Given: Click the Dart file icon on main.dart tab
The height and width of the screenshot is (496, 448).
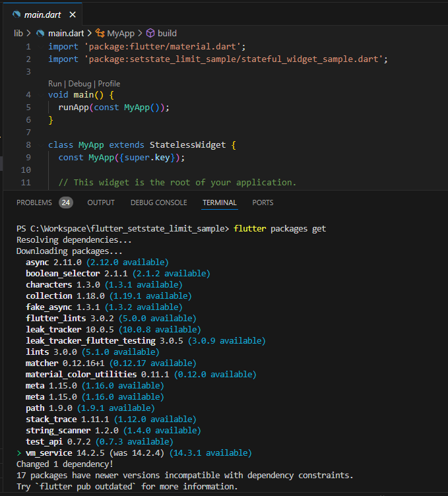Looking at the screenshot, I should [x=16, y=15].
